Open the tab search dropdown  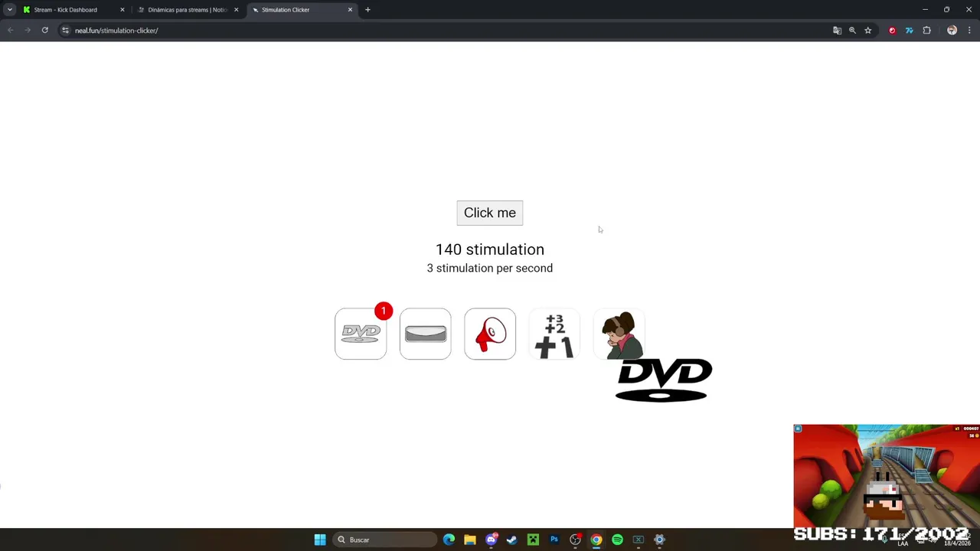pos(9,10)
